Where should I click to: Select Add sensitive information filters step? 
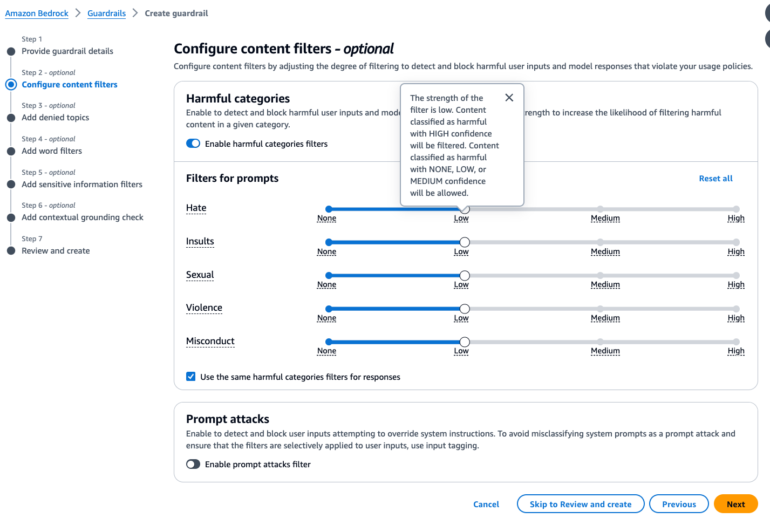(x=82, y=185)
